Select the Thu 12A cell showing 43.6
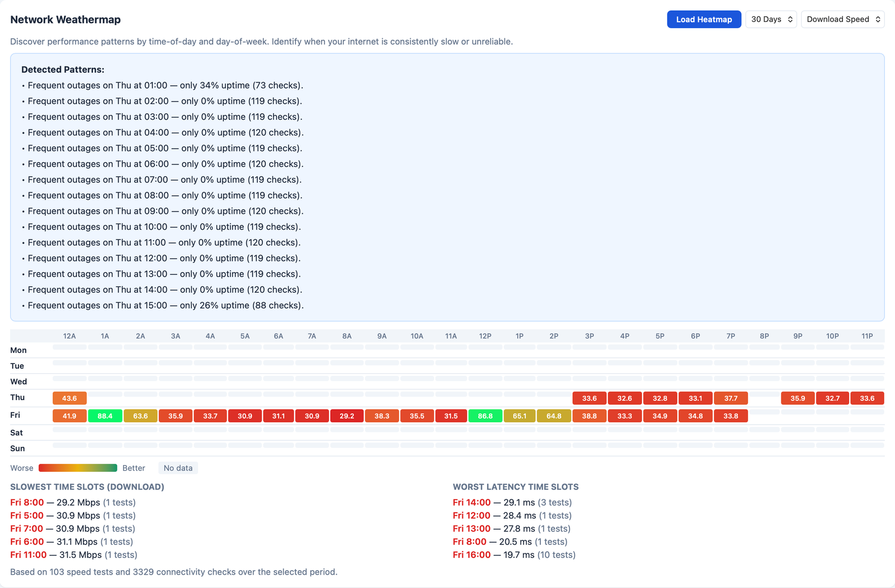Screen dimensions: 895x588 coord(69,398)
